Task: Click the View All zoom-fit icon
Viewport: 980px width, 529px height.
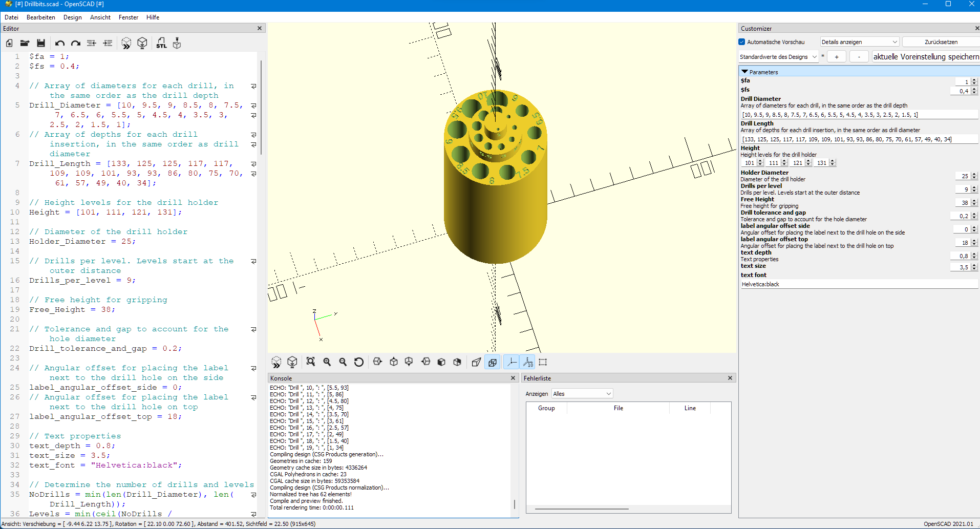Action: click(311, 362)
